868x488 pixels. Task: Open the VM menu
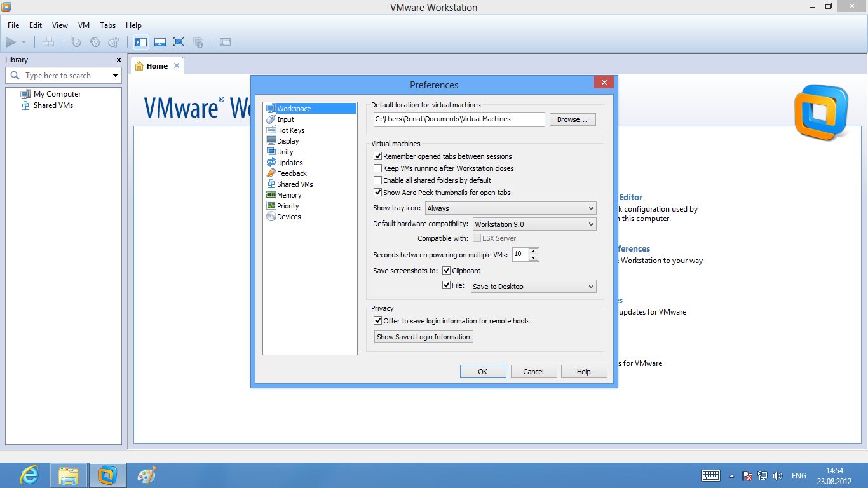click(x=84, y=25)
